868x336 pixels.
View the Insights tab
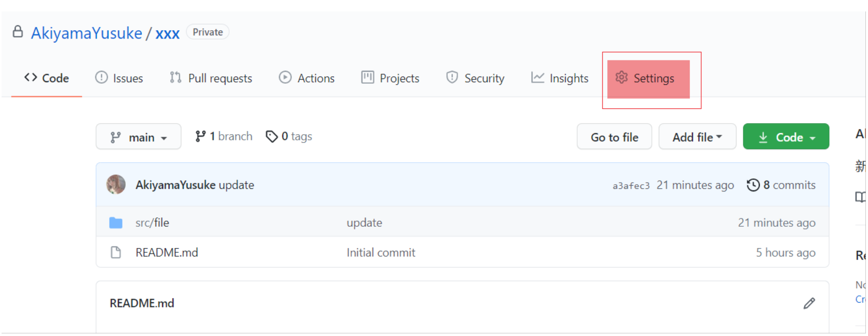[560, 78]
